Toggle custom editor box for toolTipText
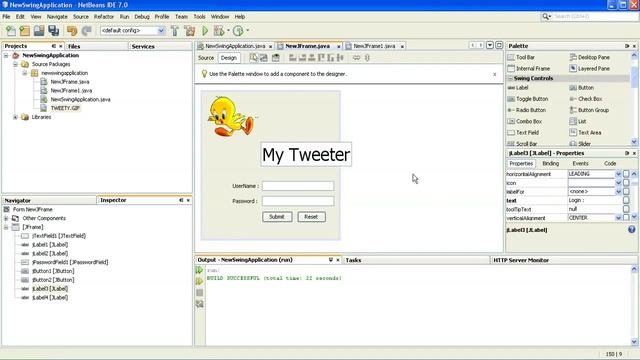 626,209
